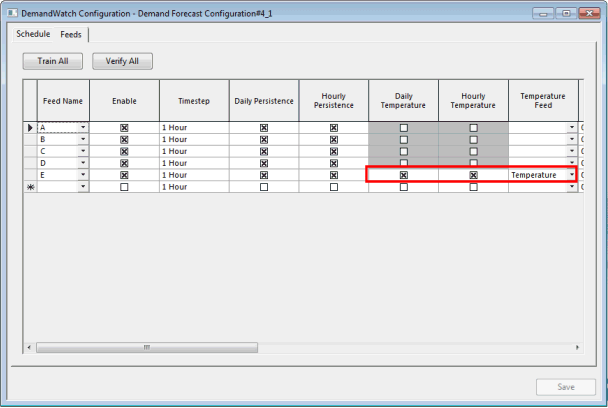Image resolution: width=608 pixels, height=408 pixels.
Task: Click the Enable column header
Action: tap(124, 101)
